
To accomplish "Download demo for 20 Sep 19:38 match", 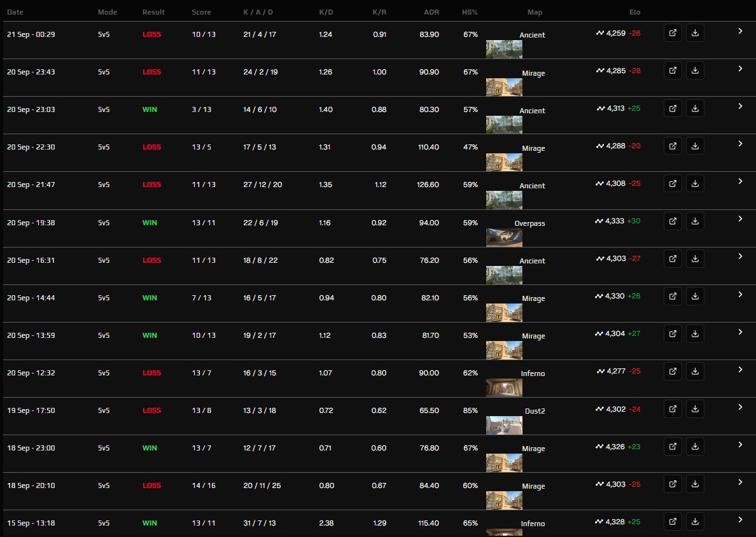I will click(x=695, y=221).
